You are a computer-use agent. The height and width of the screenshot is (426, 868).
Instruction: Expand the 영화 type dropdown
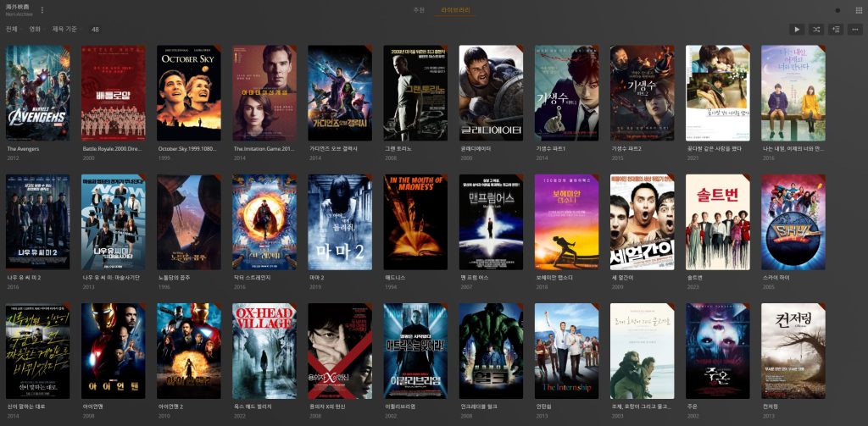35,29
